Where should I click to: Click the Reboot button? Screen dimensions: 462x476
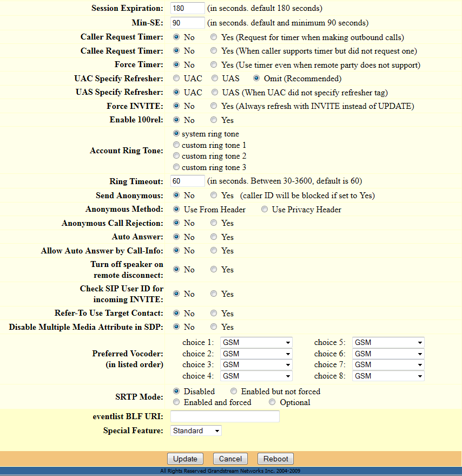pyautogui.click(x=275, y=459)
